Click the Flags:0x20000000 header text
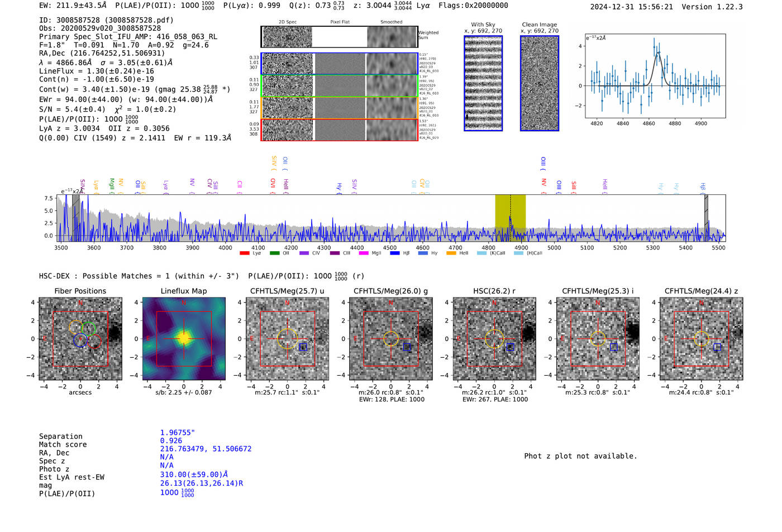782x532 pixels. point(473,6)
